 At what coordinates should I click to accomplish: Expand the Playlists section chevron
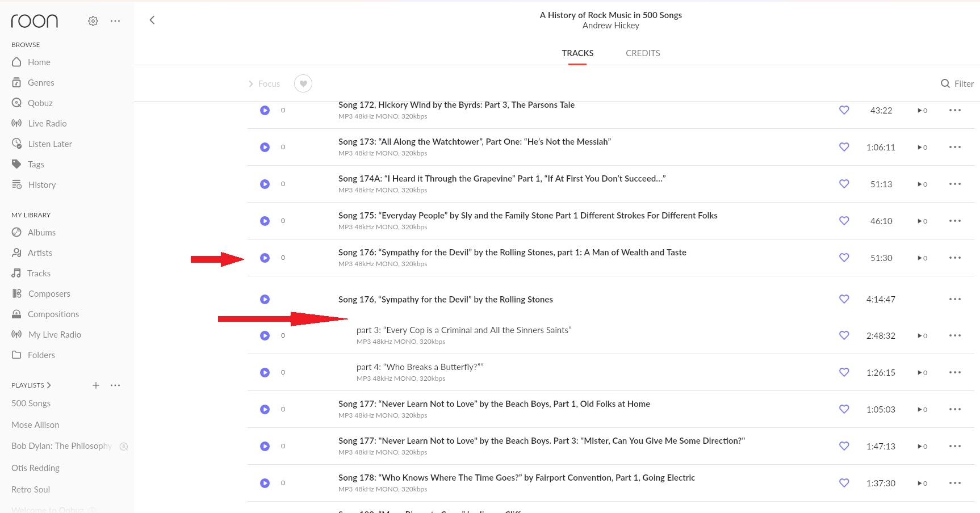pyautogui.click(x=49, y=385)
